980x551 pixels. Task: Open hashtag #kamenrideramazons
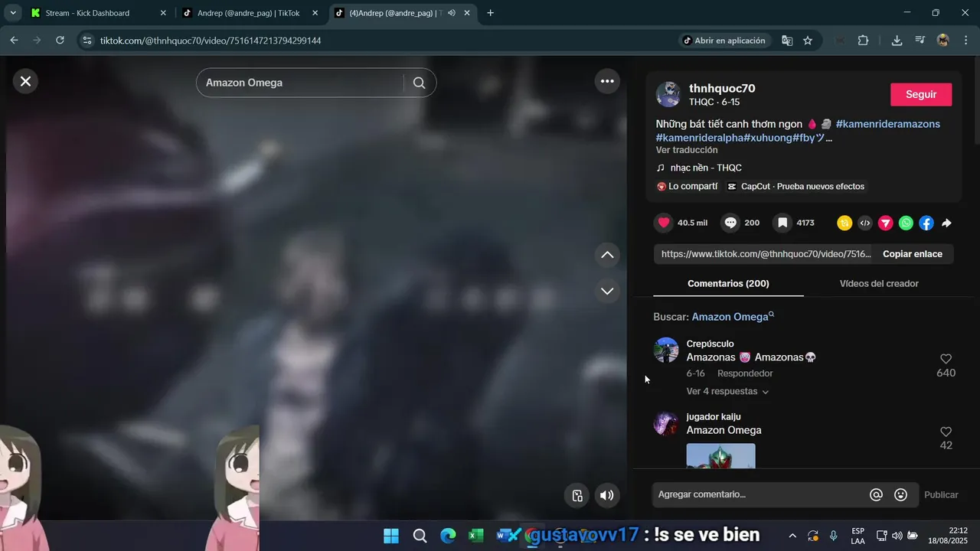click(x=888, y=124)
